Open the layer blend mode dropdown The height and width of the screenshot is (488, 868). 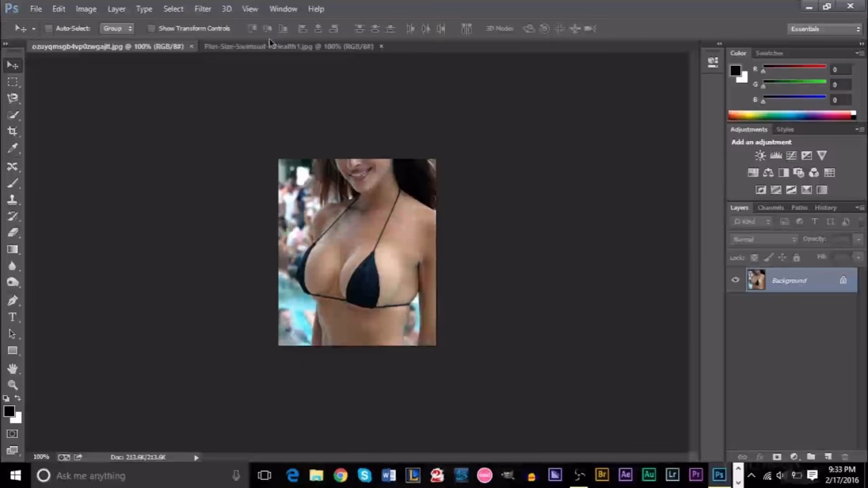click(x=763, y=239)
